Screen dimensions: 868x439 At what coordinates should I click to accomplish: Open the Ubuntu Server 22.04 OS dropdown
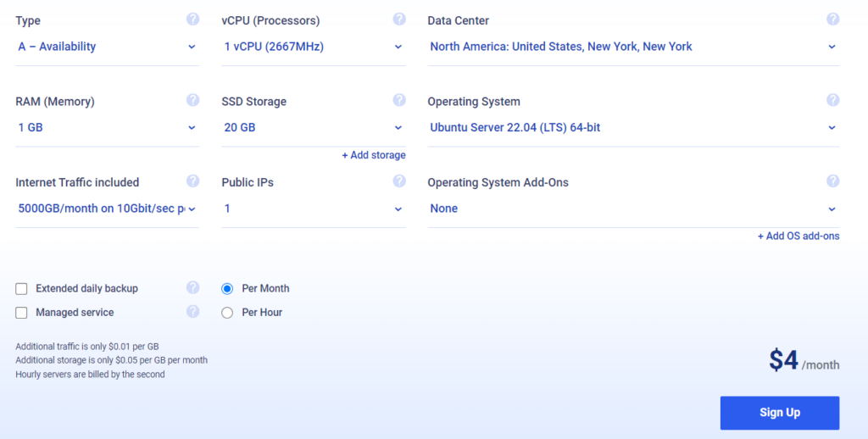point(632,128)
